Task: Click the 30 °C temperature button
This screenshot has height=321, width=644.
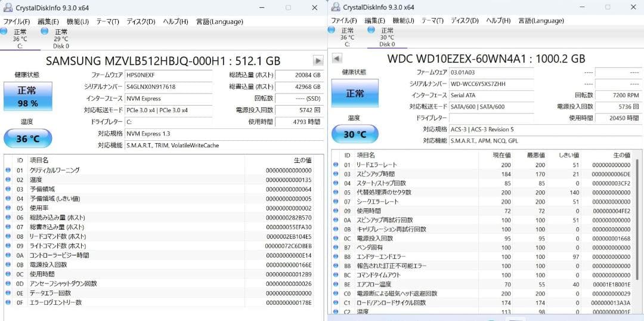Action: [354, 134]
